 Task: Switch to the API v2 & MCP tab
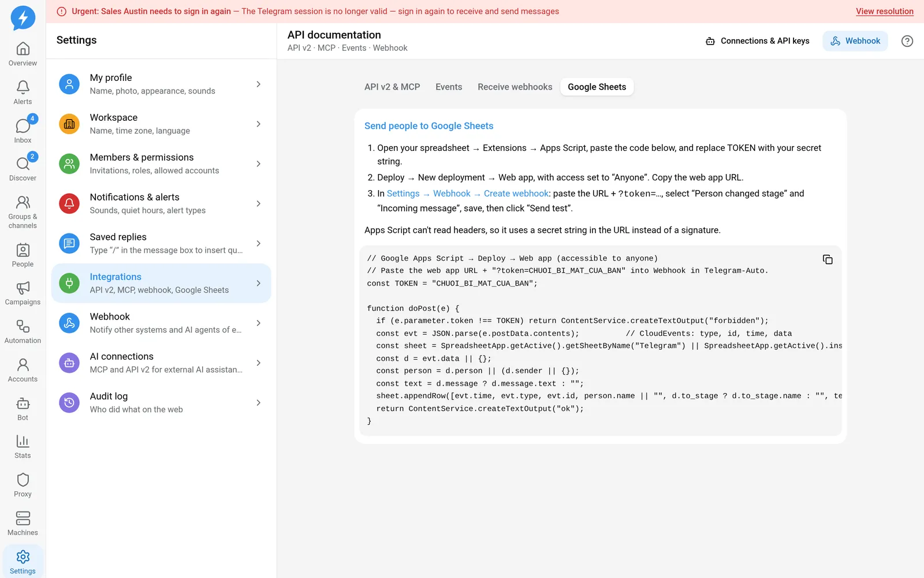pos(392,87)
